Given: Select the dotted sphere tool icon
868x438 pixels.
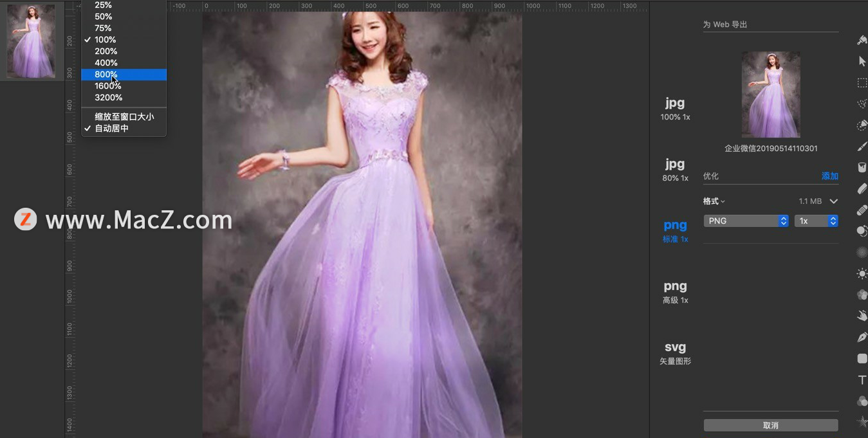Looking at the screenshot, I should point(862,252).
